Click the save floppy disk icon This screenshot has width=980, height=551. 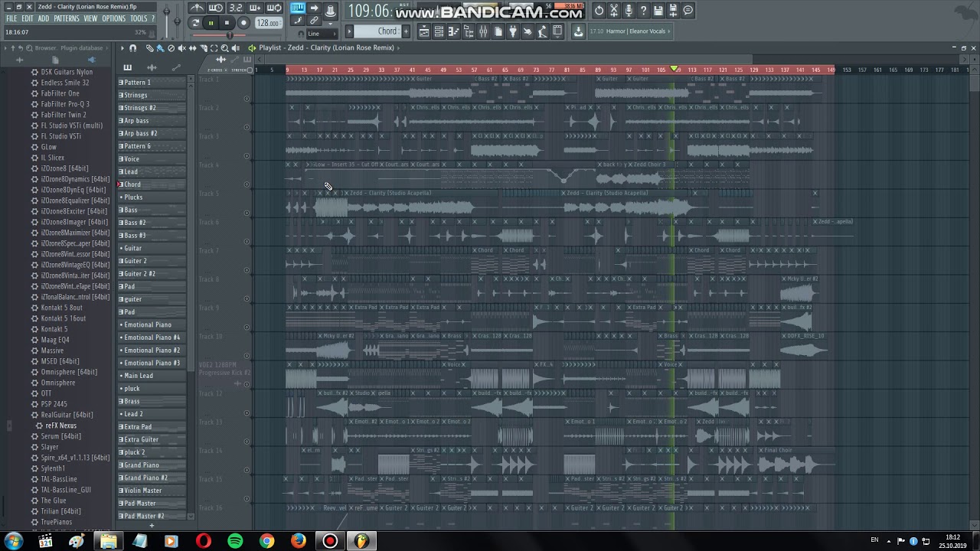(658, 10)
